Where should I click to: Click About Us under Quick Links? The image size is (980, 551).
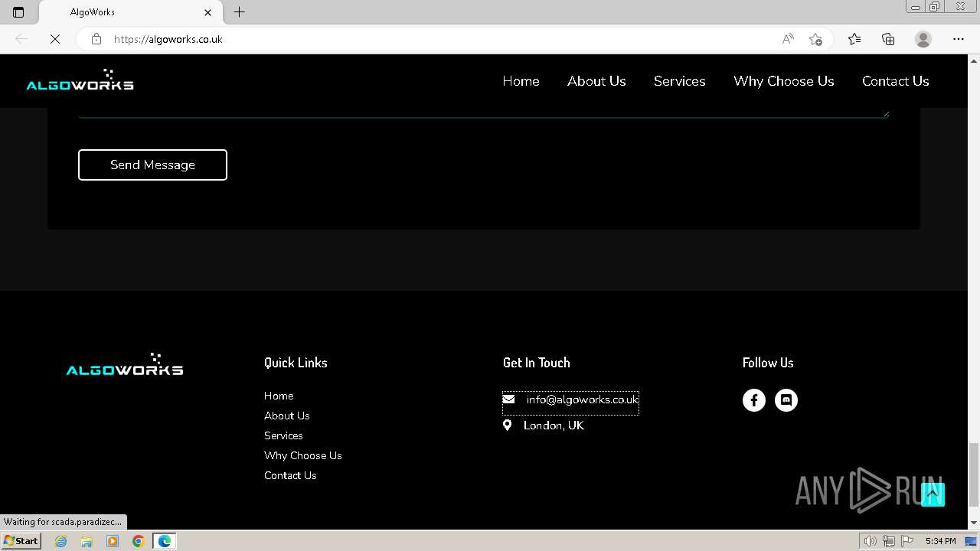[x=287, y=416]
